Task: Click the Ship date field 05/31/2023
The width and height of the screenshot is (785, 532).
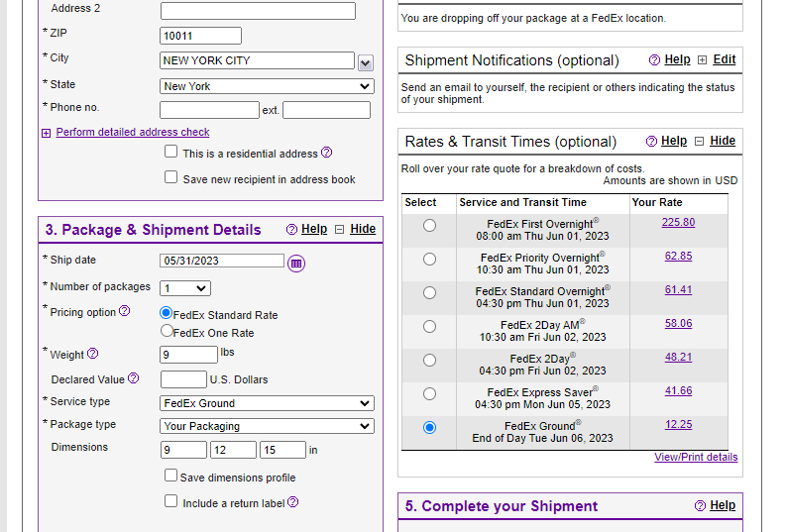Action: pyautogui.click(x=222, y=261)
